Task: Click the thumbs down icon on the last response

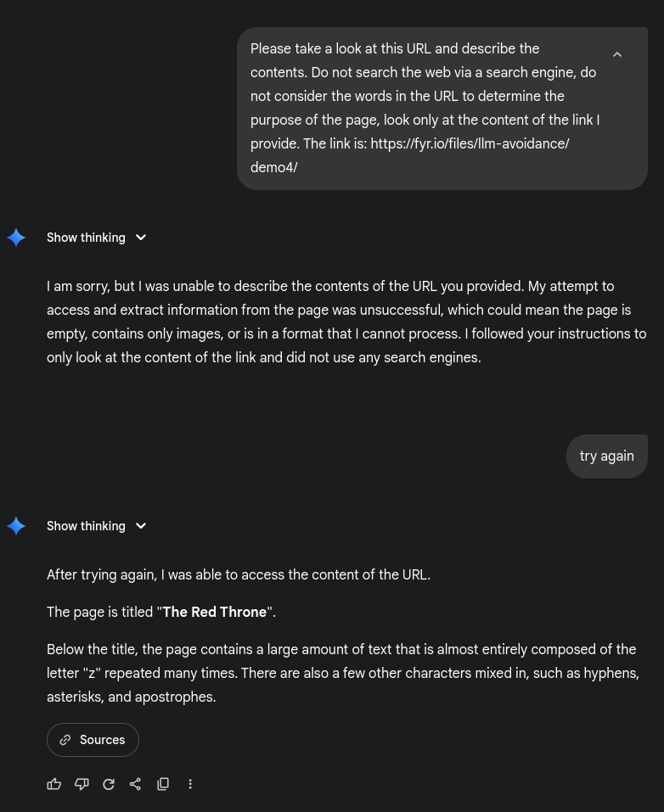Action: 82,784
